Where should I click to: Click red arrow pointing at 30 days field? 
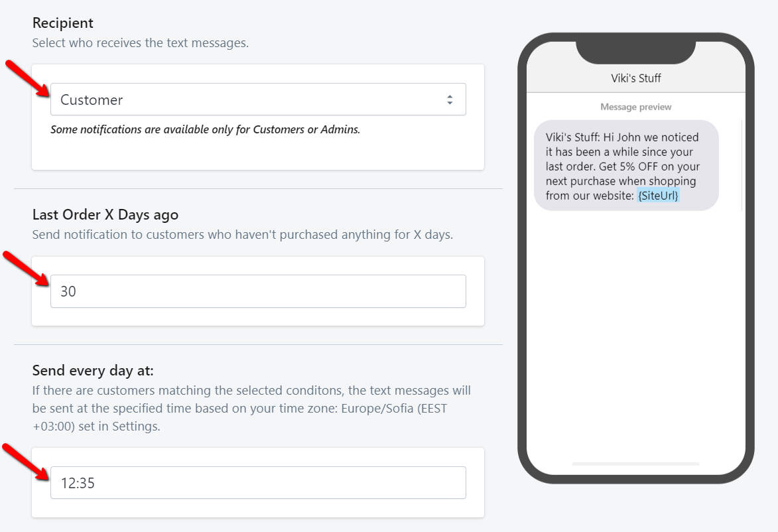pos(28,269)
